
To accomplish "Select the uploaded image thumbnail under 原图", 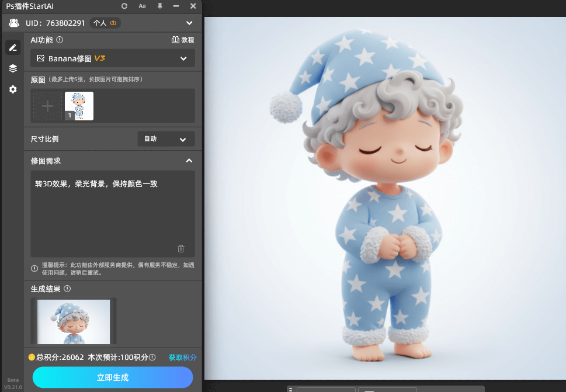I will coord(78,106).
